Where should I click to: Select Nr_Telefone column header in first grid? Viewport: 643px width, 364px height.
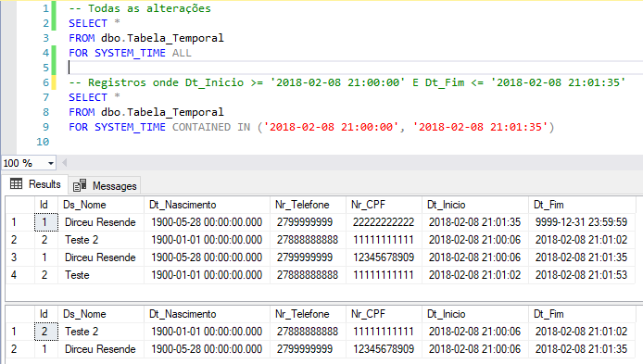308,205
